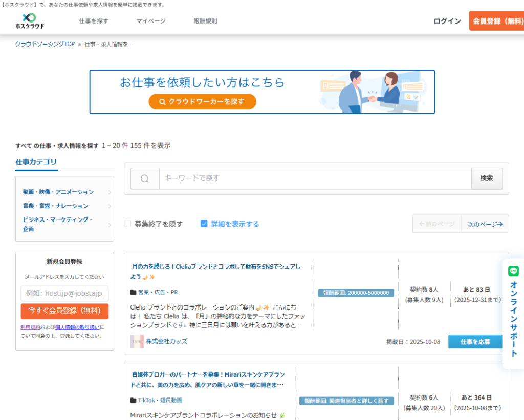Open the 仕事を探す menu
Viewport: 524px width, 420px height.
(x=94, y=21)
